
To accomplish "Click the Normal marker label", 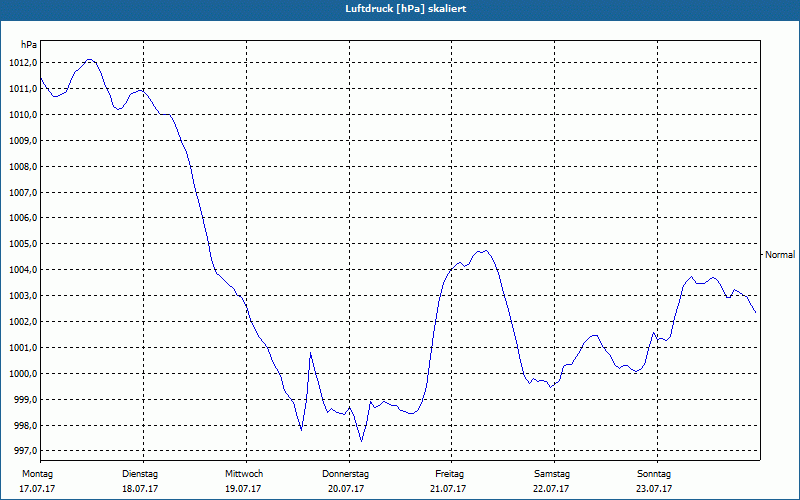I will click(780, 255).
